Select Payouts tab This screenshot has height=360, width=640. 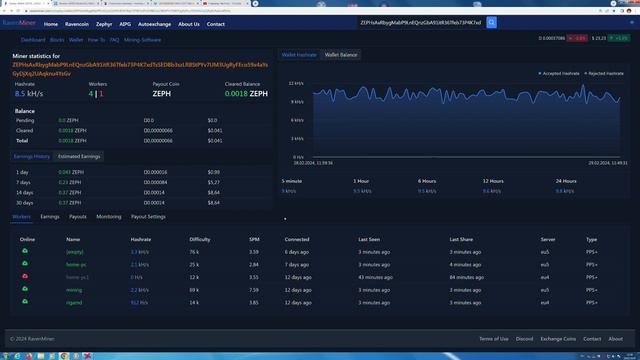click(x=78, y=217)
